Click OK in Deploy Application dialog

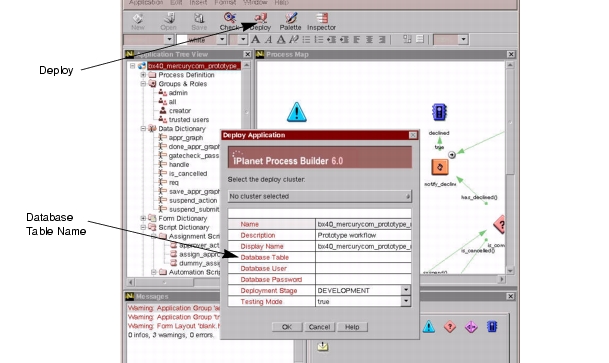tap(287, 327)
